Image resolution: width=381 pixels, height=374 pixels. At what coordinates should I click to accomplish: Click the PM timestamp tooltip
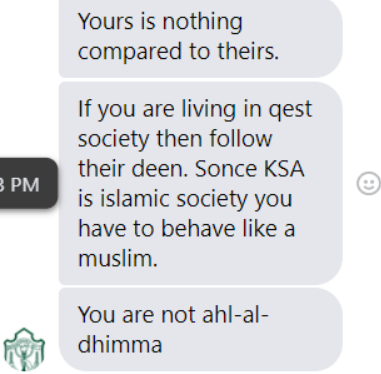(x=29, y=183)
